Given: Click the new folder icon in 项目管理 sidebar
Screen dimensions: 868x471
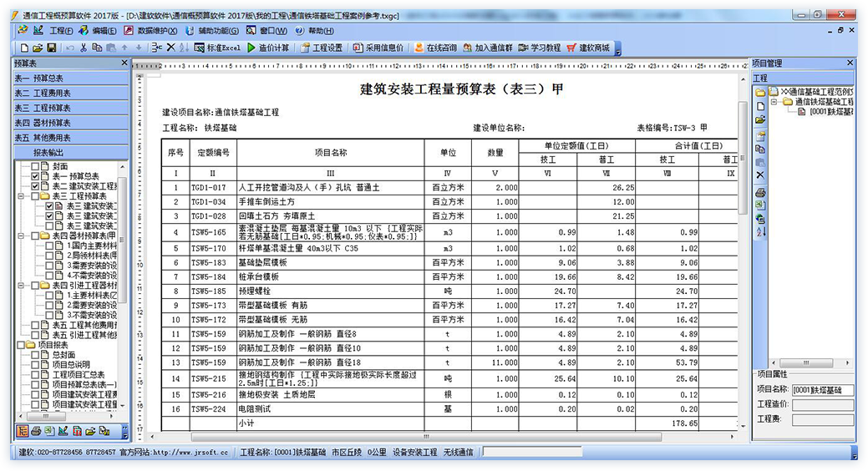Looking at the screenshot, I should (x=760, y=93).
